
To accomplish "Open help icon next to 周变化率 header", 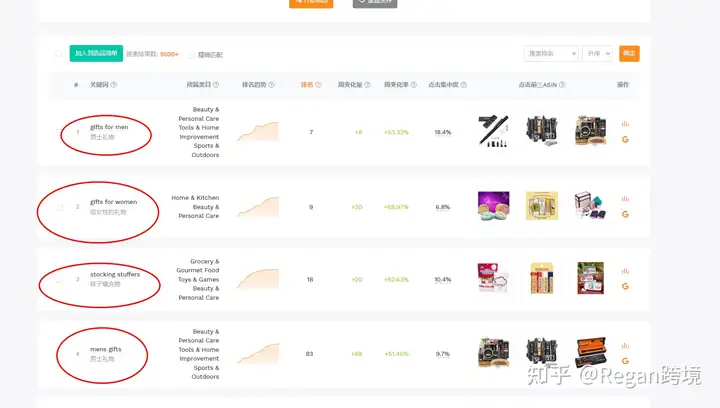I will point(414,84).
